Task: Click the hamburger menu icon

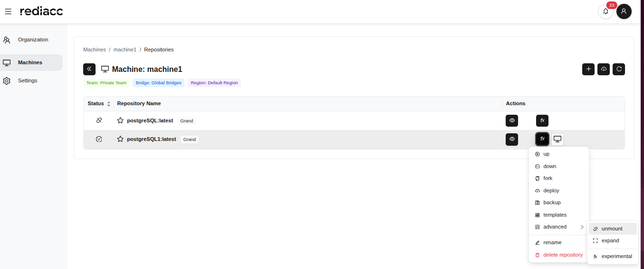Action: click(8, 11)
